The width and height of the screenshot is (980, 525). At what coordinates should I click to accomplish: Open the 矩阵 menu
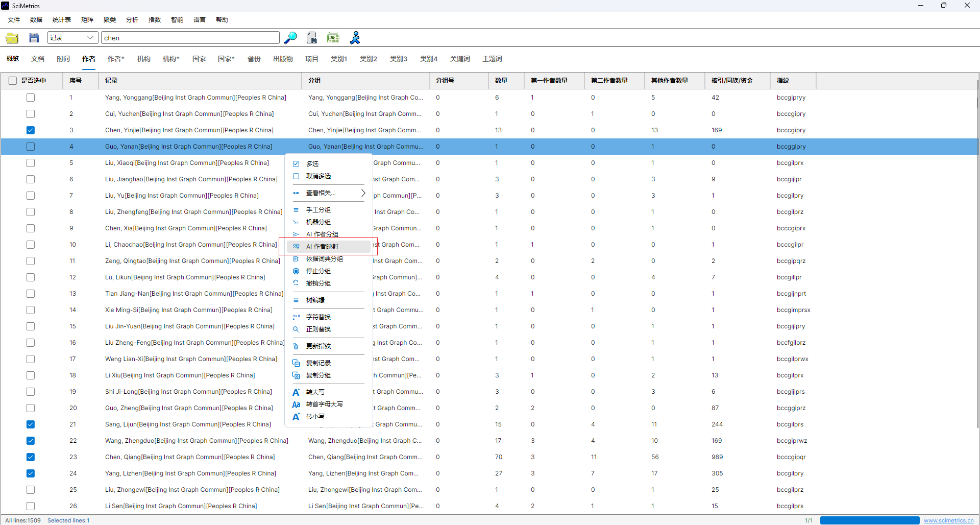point(87,20)
